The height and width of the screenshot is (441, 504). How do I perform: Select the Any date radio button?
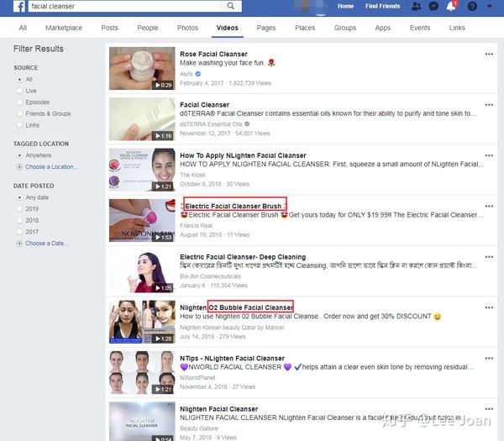point(19,197)
